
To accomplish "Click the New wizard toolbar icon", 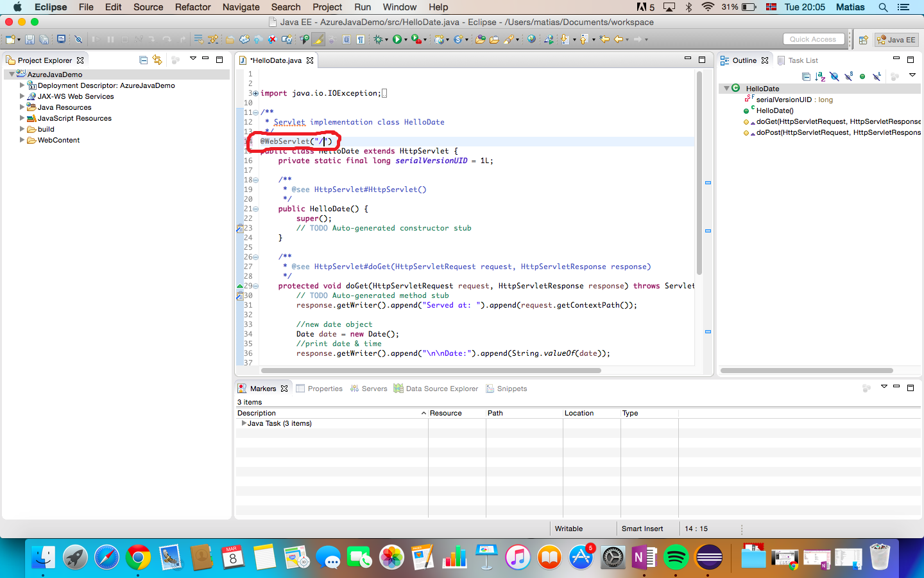I will [10, 39].
